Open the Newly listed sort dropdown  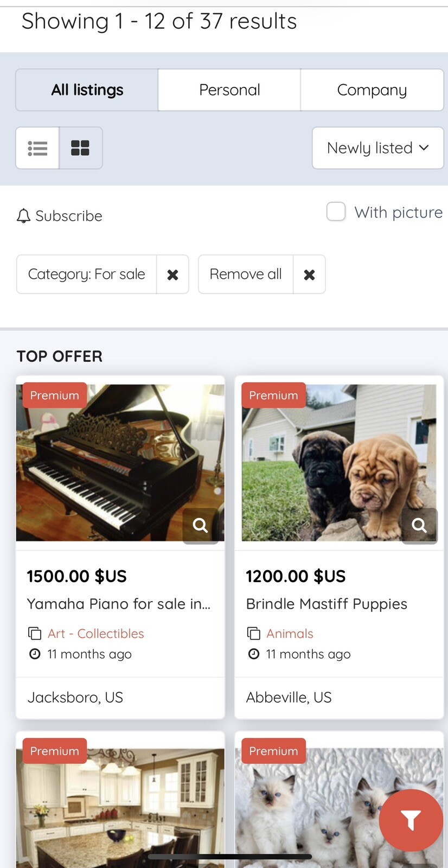point(378,148)
